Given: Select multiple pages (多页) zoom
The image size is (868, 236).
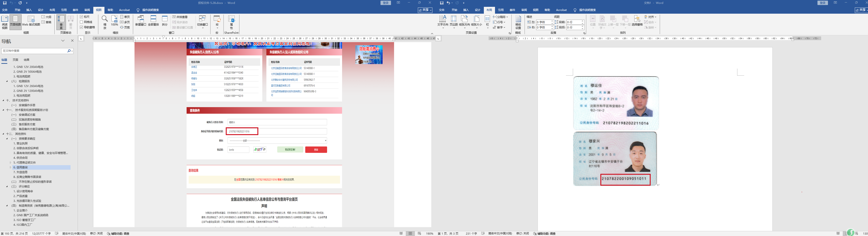Looking at the screenshot, I should pos(125,22).
